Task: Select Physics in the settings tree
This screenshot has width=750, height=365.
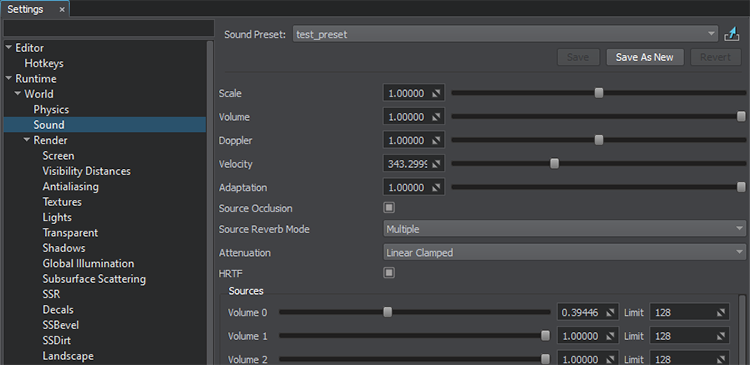Action: point(51,110)
